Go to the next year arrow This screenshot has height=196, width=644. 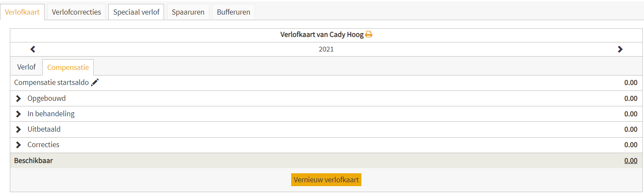tap(620, 49)
